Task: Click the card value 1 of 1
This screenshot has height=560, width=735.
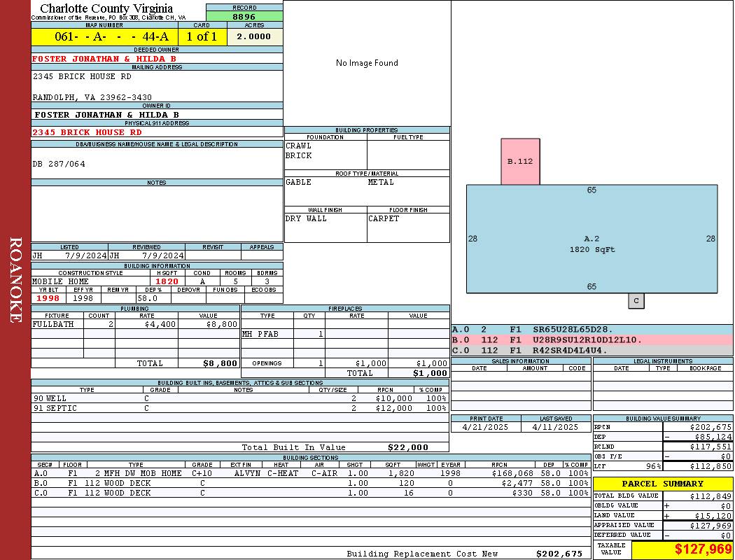Action: [202, 36]
